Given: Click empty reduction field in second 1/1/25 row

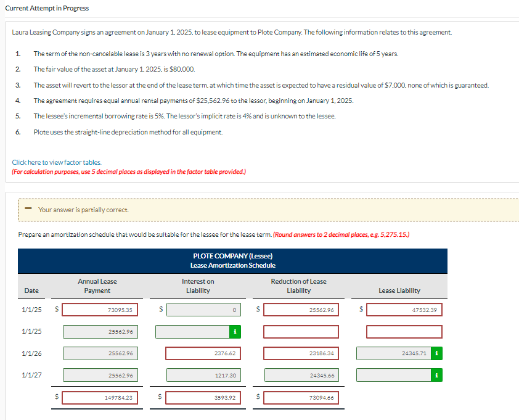Looking at the screenshot, I should (301, 332).
